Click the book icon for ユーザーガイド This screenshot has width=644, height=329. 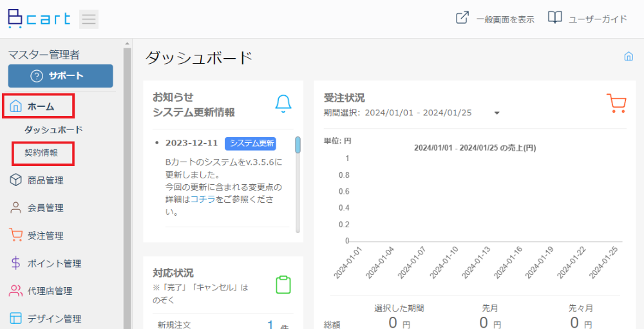[x=555, y=18]
